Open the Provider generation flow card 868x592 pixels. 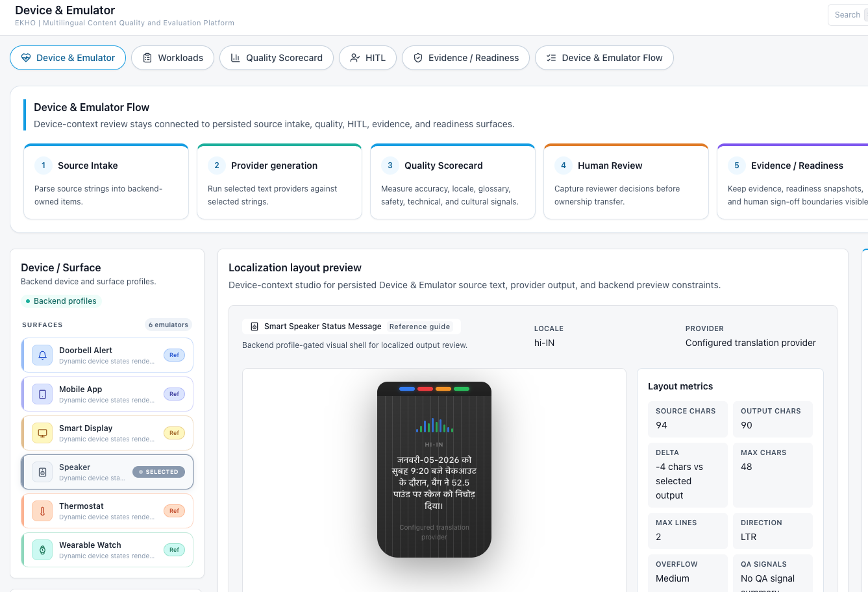(279, 182)
